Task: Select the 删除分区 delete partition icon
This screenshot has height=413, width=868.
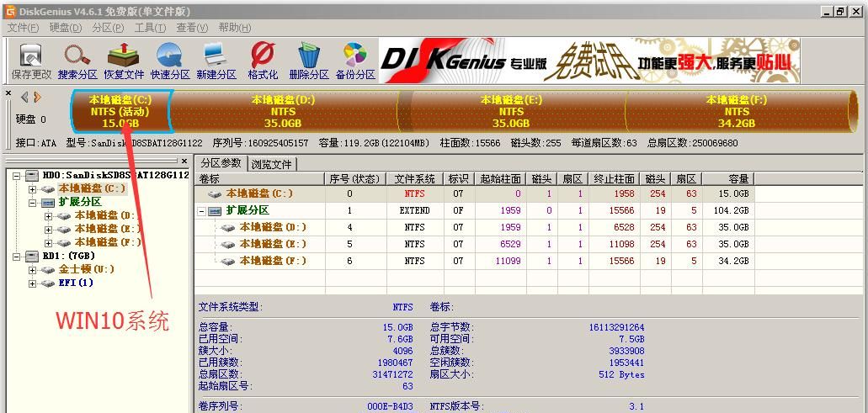Action: [309, 56]
